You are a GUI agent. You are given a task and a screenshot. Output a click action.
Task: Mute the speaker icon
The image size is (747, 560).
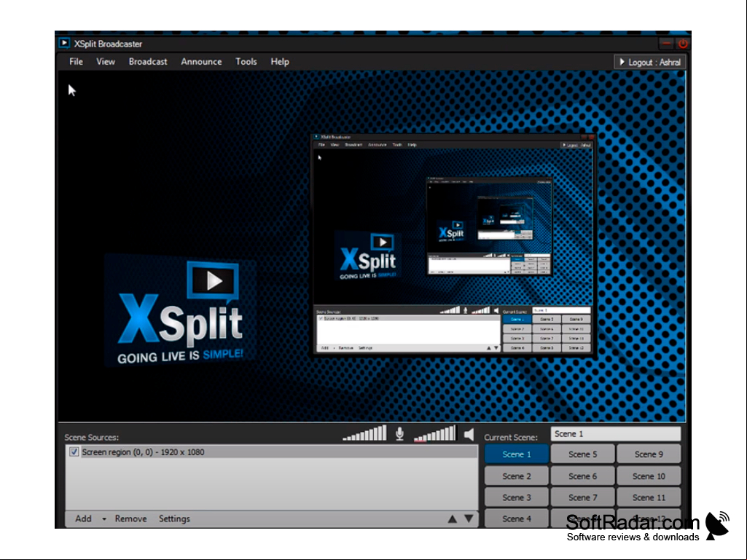point(469,434)
